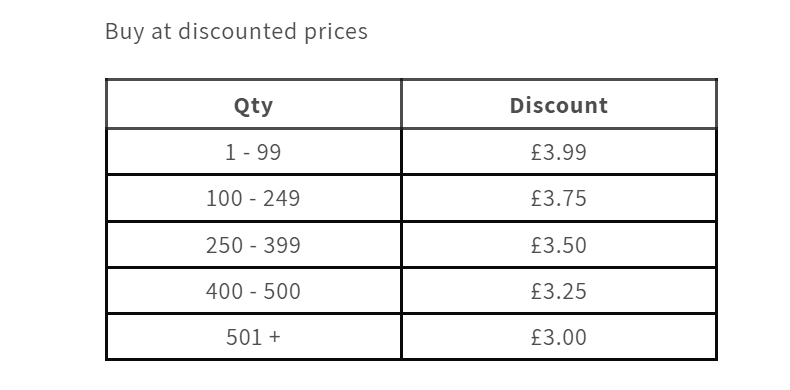Click the 'Buy at discounted prices' heading
Viewport: 790px width, 390px height.
point(236,32)
